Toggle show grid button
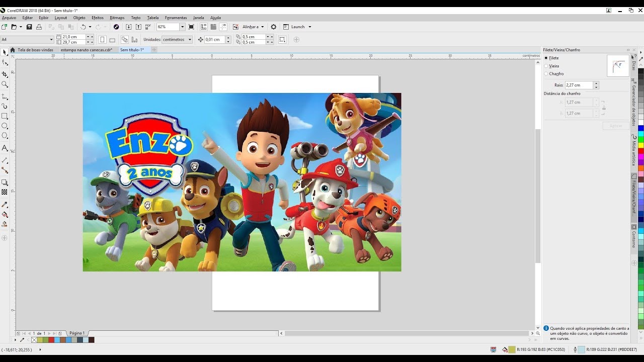The width and height of the screenshot is (644, 362). tap(213, 27)
